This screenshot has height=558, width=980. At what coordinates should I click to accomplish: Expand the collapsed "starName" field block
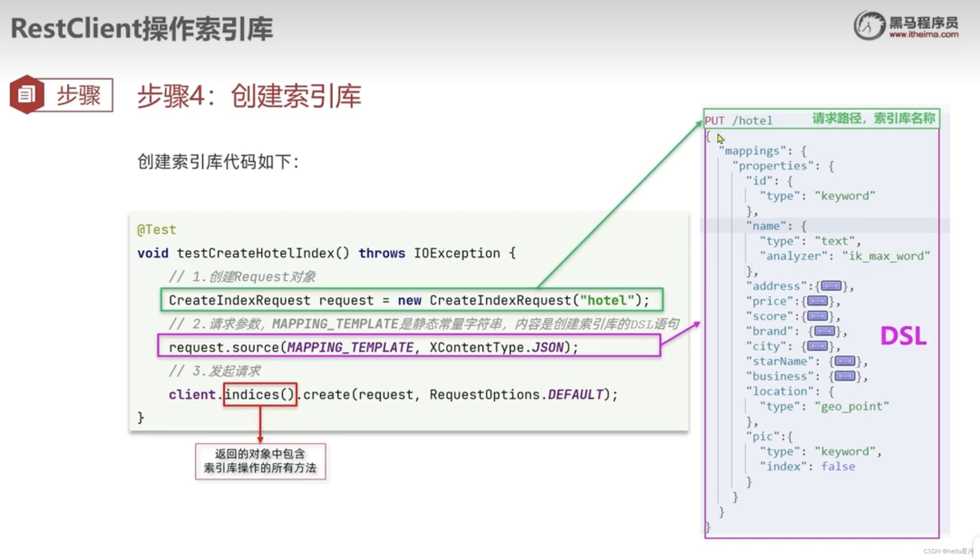845,361
